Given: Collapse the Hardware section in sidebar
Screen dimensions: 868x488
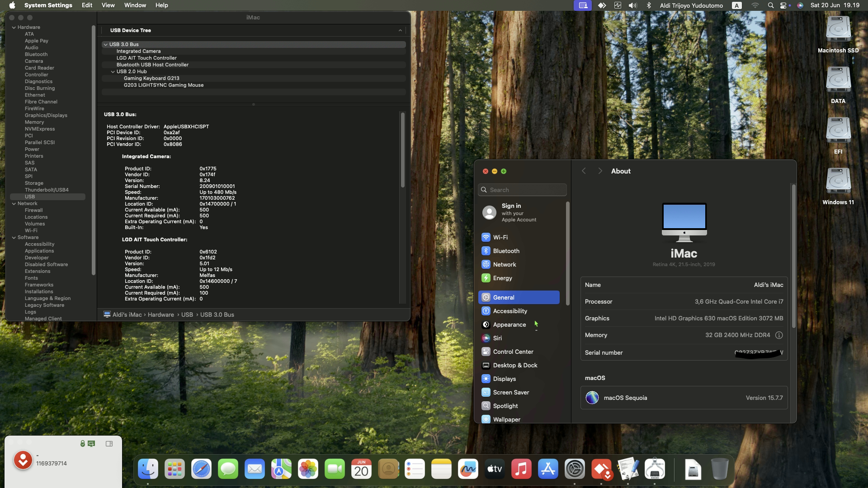Looking at the screenshot, I should (x=14, y=27).
